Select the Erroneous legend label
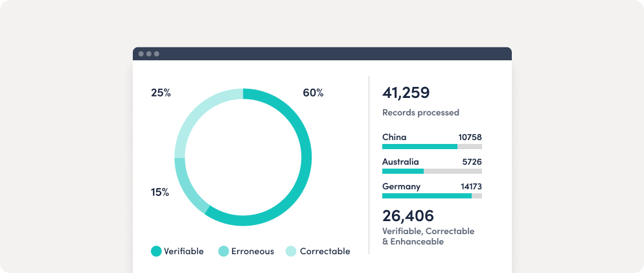The width and height of the screenshot is (644, 273). [x=254, y=251]
